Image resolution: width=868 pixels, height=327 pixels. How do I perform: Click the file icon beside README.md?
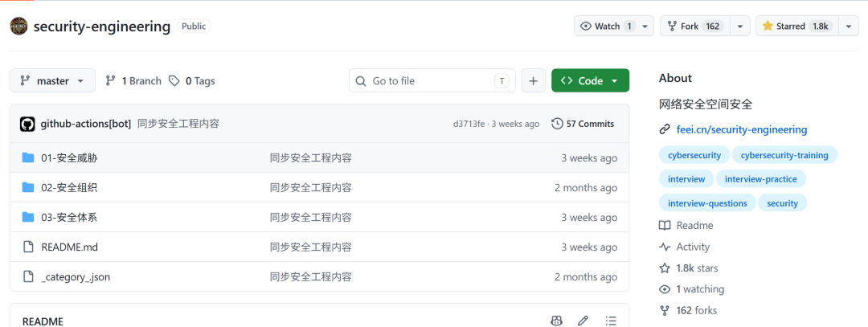point(27,247)
